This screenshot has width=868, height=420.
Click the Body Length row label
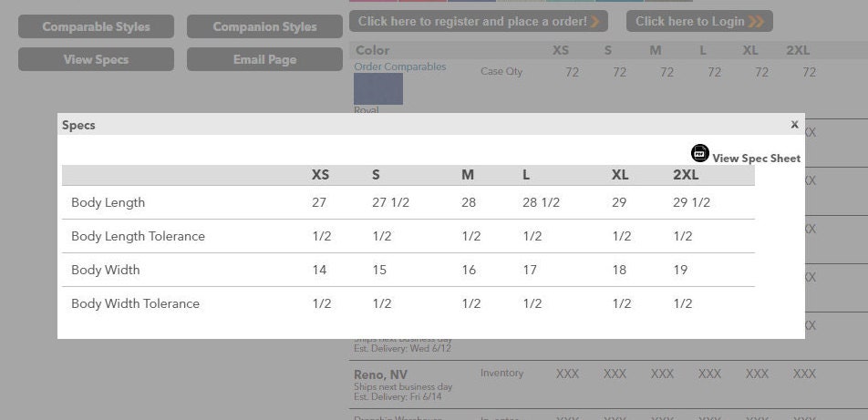108,202
